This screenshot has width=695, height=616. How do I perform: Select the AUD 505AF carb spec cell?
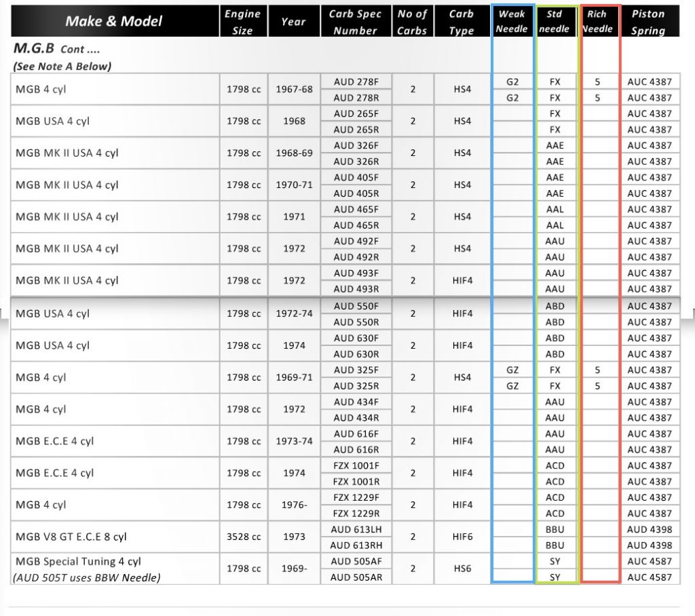click(356, 562)
